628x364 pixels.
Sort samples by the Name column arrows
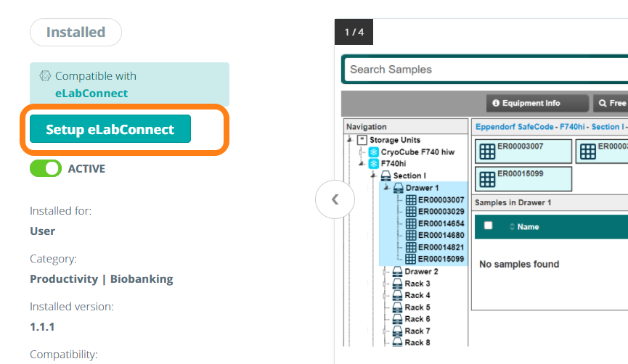(512, 227)
